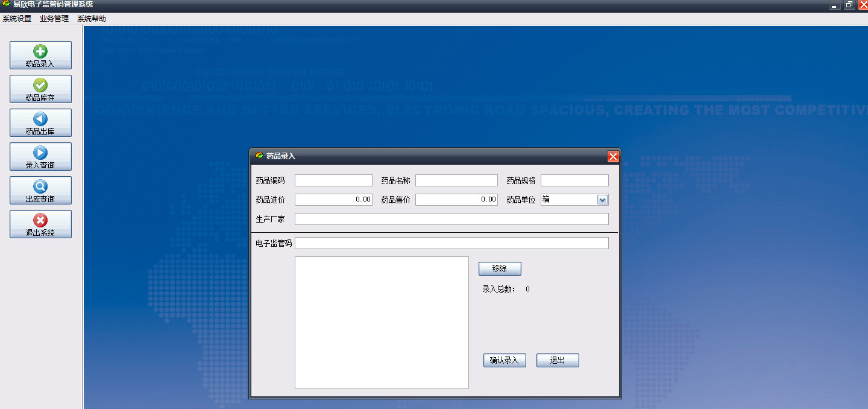Open 药品库存 from the sidebar
The height and width of the screenshot is (409, 868).
click(x=40, y=89)
